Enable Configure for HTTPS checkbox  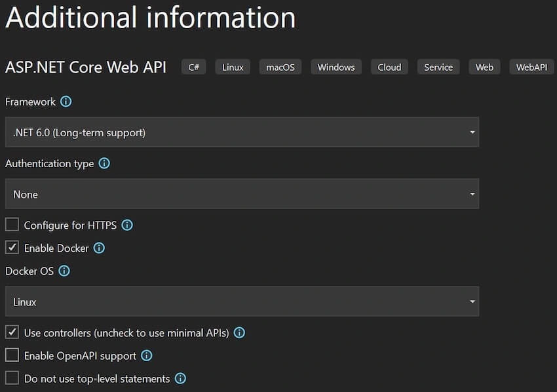tap(12, 225)
